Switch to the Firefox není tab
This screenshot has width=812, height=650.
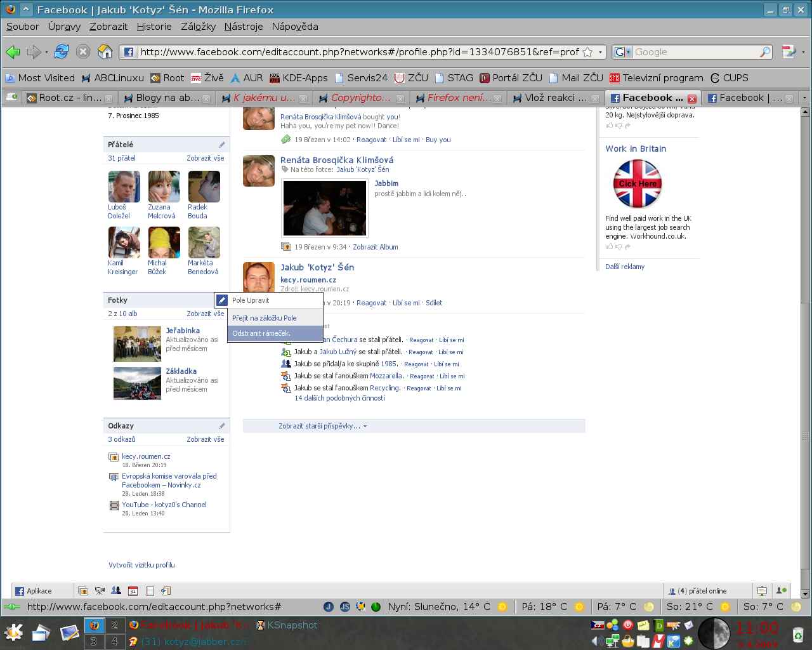[458, 98]
